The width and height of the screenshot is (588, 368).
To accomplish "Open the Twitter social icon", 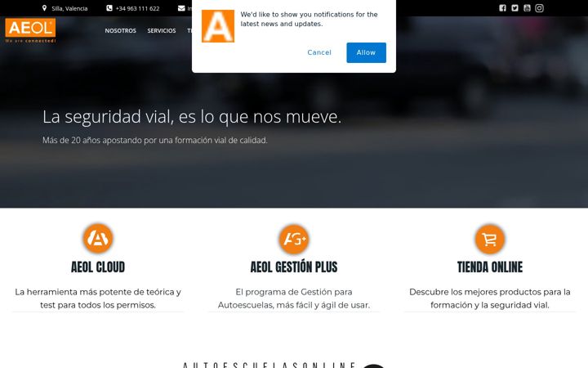I will (514, 8).
